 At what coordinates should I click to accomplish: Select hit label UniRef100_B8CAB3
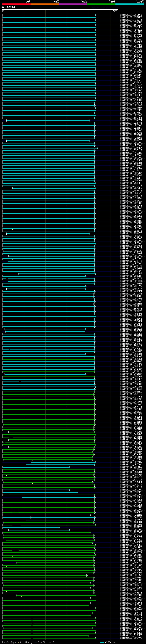(x=131, y=118)
